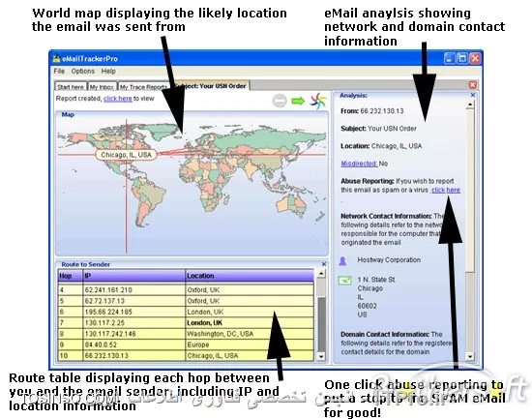Click the eMailTrackerPro title bar app icon
Viewport: 532px width, 419px height.
56,59
